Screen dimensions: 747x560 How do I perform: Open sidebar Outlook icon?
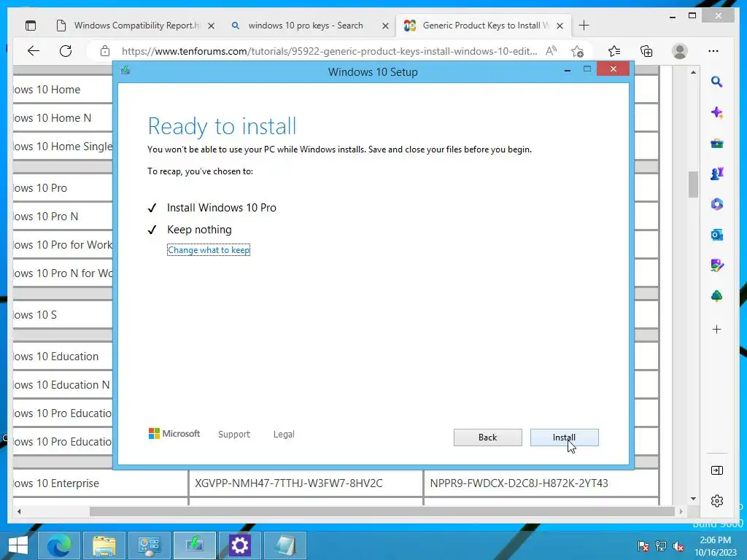pos(717,235)
